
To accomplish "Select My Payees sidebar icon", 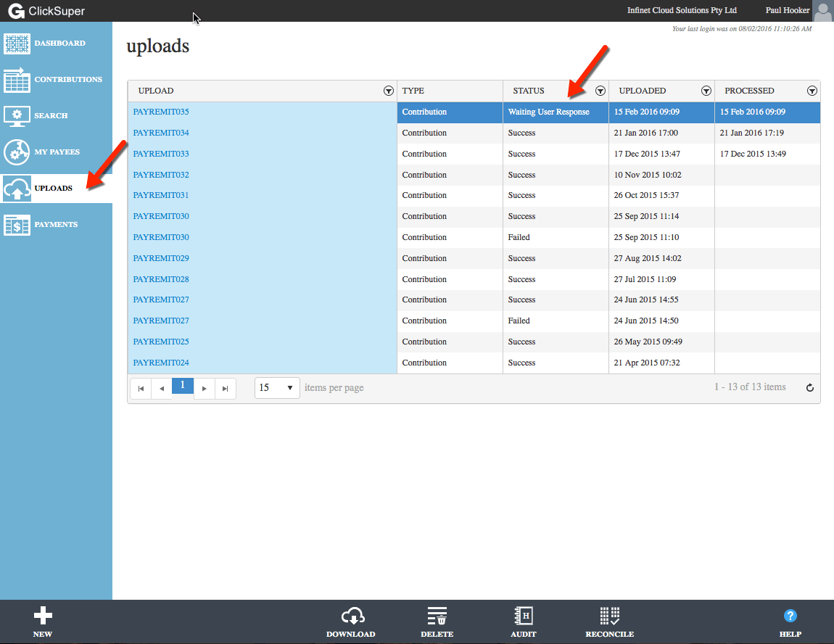I will (17, 152).
